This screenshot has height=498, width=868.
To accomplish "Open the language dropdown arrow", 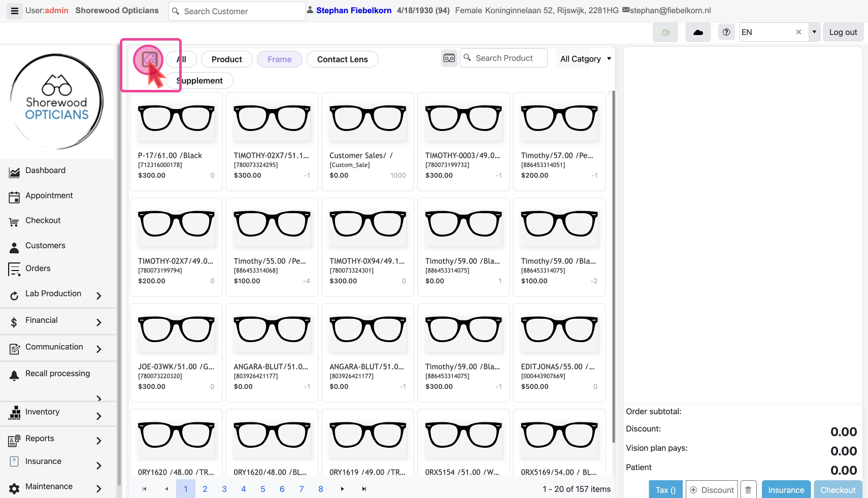I will coord(814,32).
